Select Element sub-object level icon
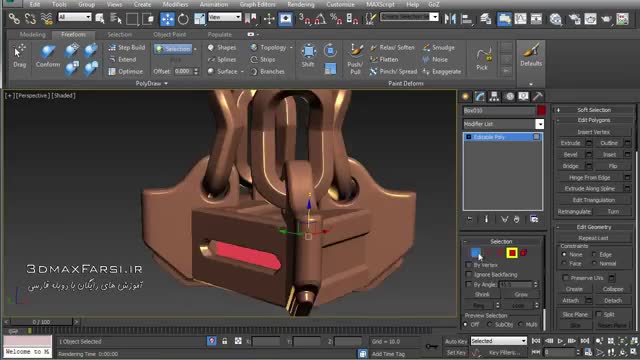Viewport: 640px width, 360px height. point(524,253)
